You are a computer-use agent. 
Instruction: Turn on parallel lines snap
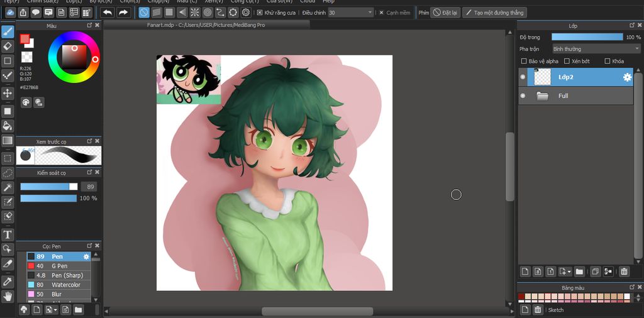[157, 13]
